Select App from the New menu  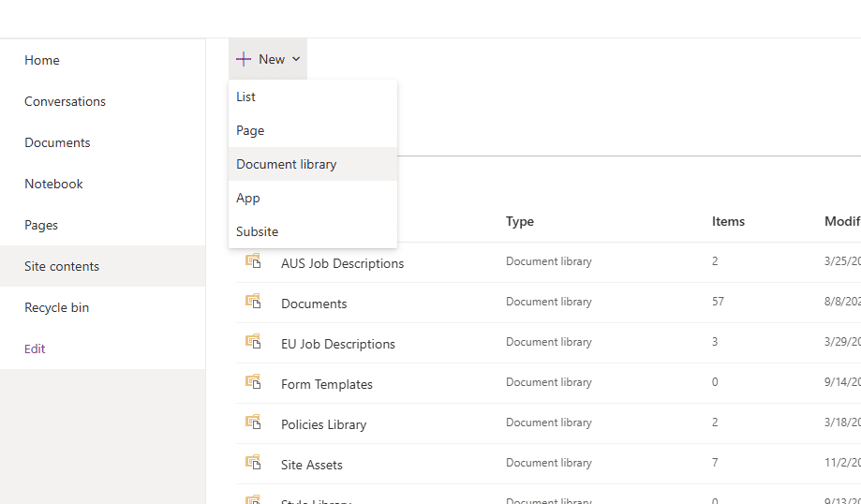click(248, 198)
